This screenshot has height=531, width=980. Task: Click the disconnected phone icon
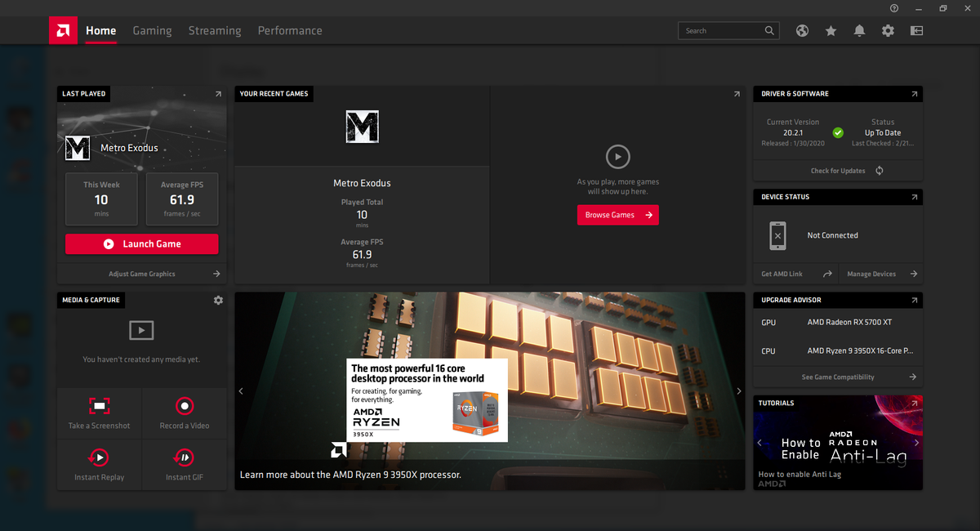pyautogui.click(x=777, y=235)
